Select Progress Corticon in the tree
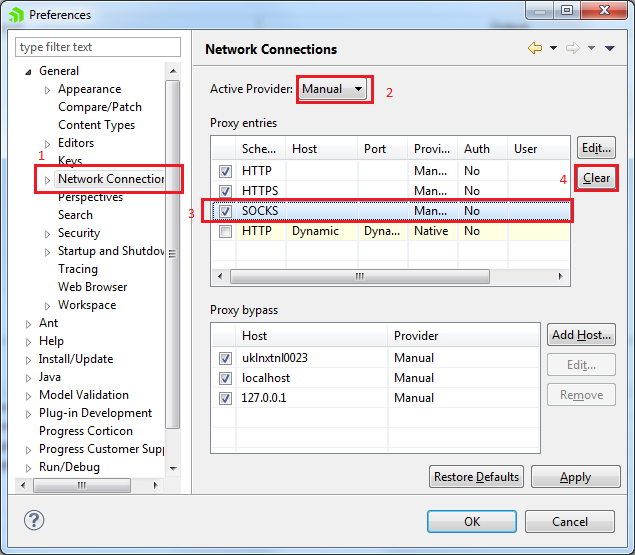The width and height of the screenshot is (635, 555). (86, 431)
